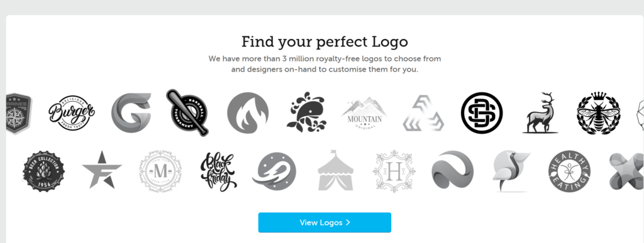Click the Beer Collection 1956 badge
The image size is (644, 243).
click(43, 171)
